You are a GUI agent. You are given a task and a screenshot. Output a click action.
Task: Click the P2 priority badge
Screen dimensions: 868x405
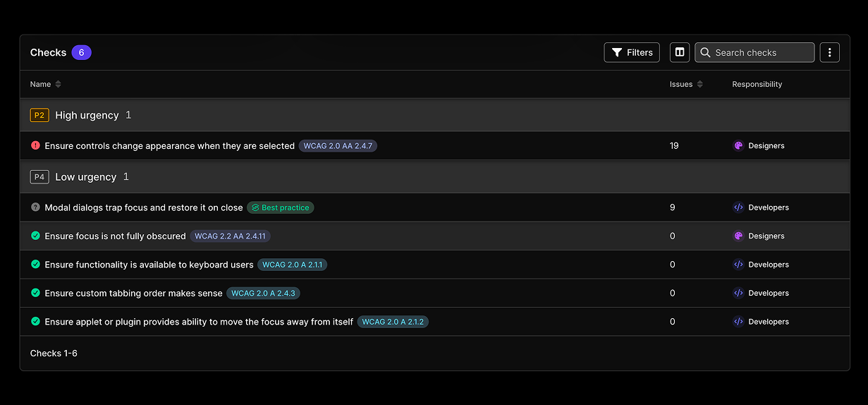pos(39,115)
